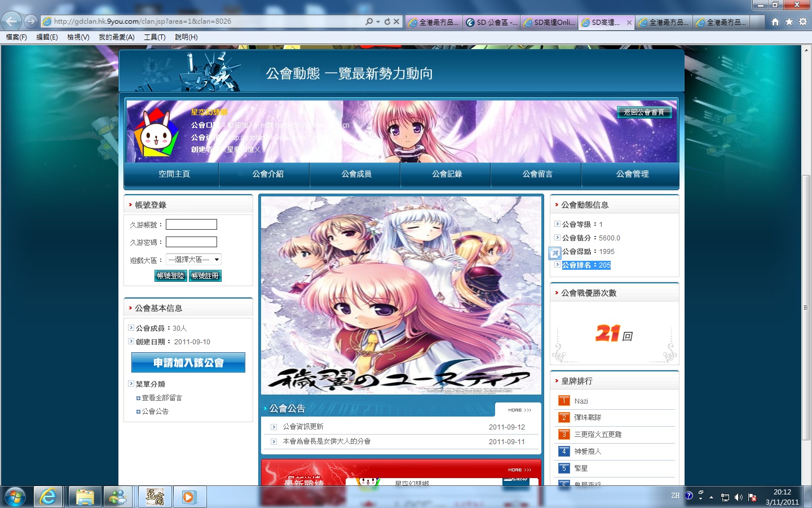Close the active SD高達 tab
The height and width of the screenshot is (508, 812).
pyautogui.click(x=629, y=23)
